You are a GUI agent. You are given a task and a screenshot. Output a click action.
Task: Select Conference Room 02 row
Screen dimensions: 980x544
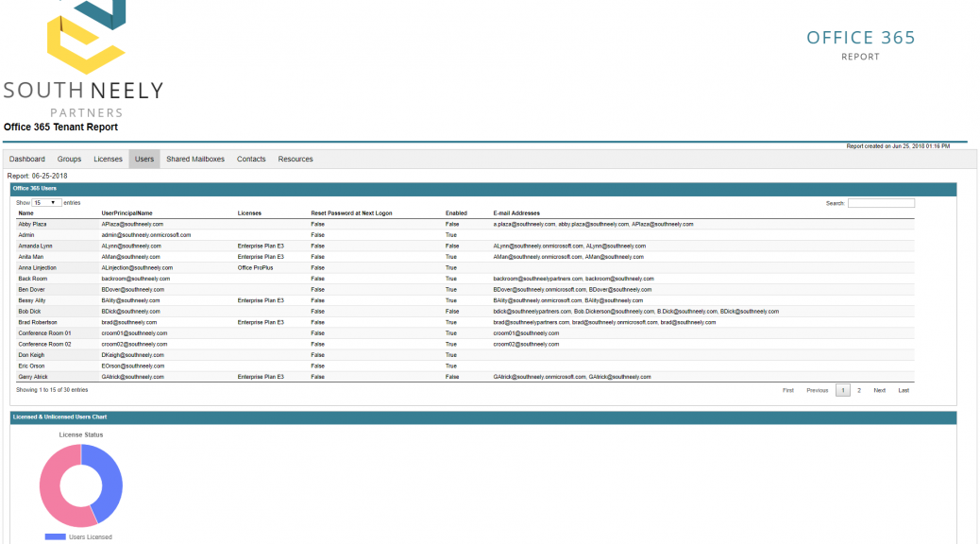click(x=465, y=344)
